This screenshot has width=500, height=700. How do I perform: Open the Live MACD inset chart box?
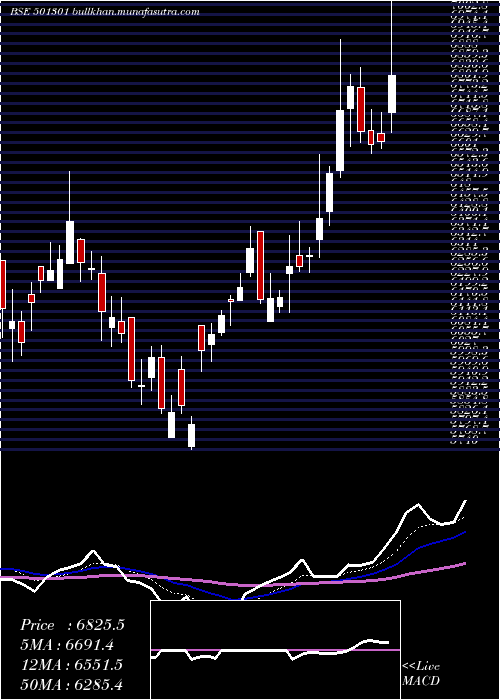point(275,650)
